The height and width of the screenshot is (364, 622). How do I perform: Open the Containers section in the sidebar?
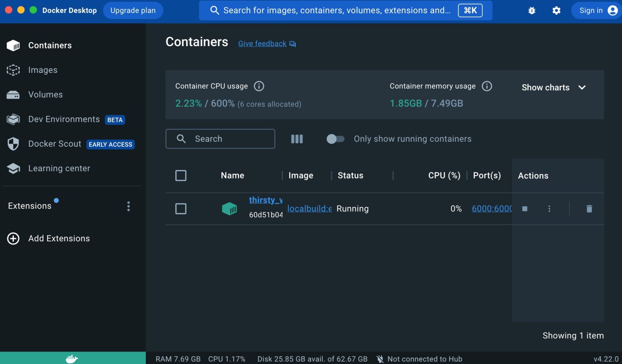pyautogui.click(x=50, y=45)
